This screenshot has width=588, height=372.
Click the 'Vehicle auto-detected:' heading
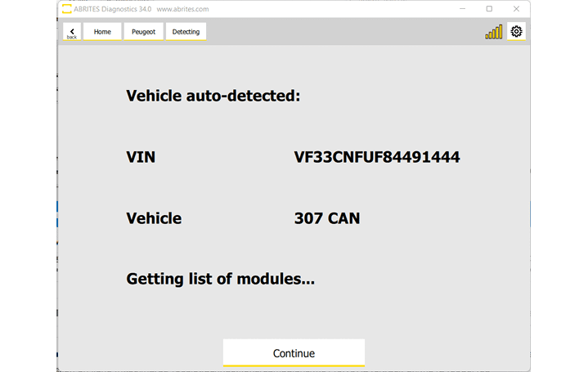click(x=213, y=96)
